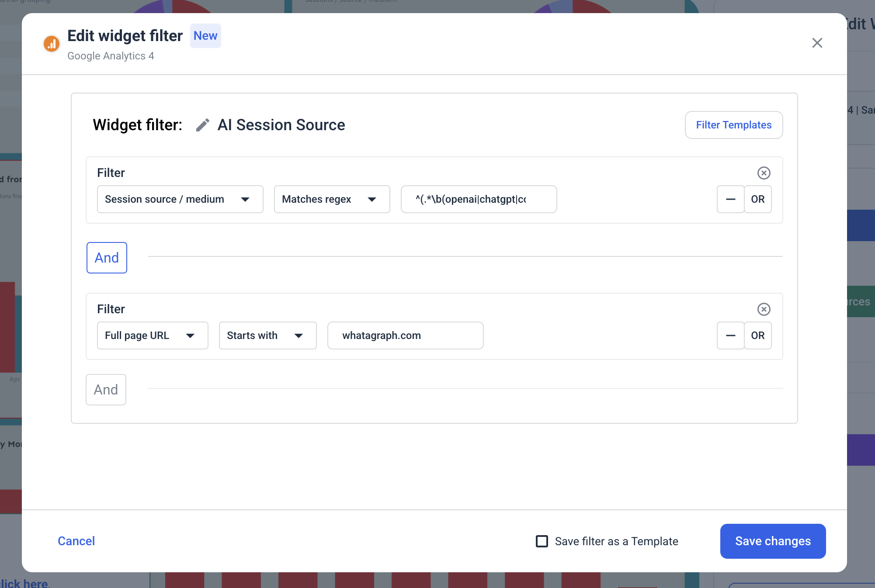Remove the Session source / medium filter row
The image size is (875, 588).
tap(764, 173)
